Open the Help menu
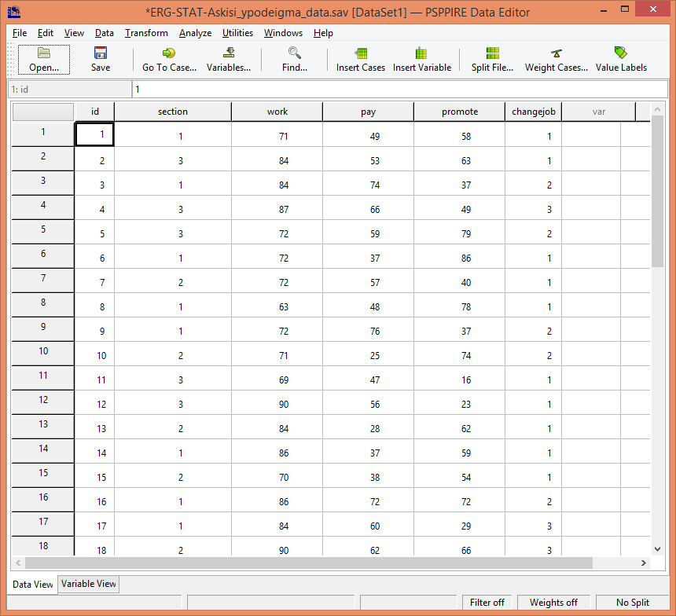Viewport: 676px width, 616px height. 323,33
